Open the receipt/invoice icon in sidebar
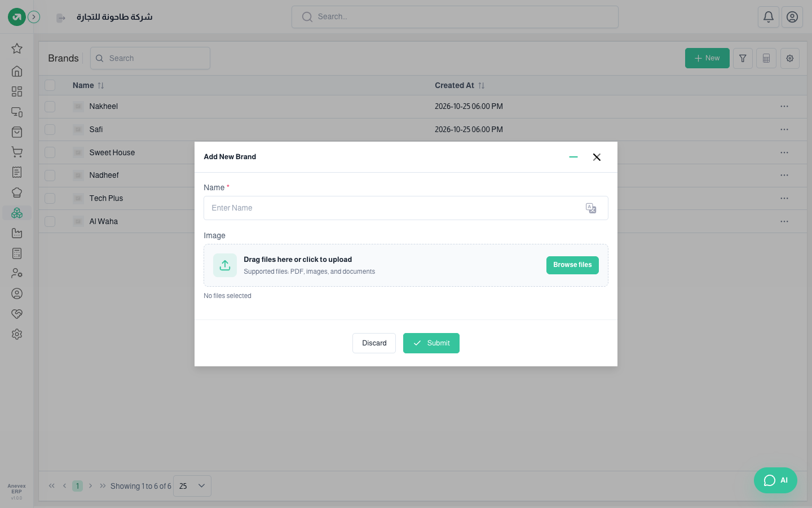This screenshot has width=812, height=508. (x=17, y=172)
